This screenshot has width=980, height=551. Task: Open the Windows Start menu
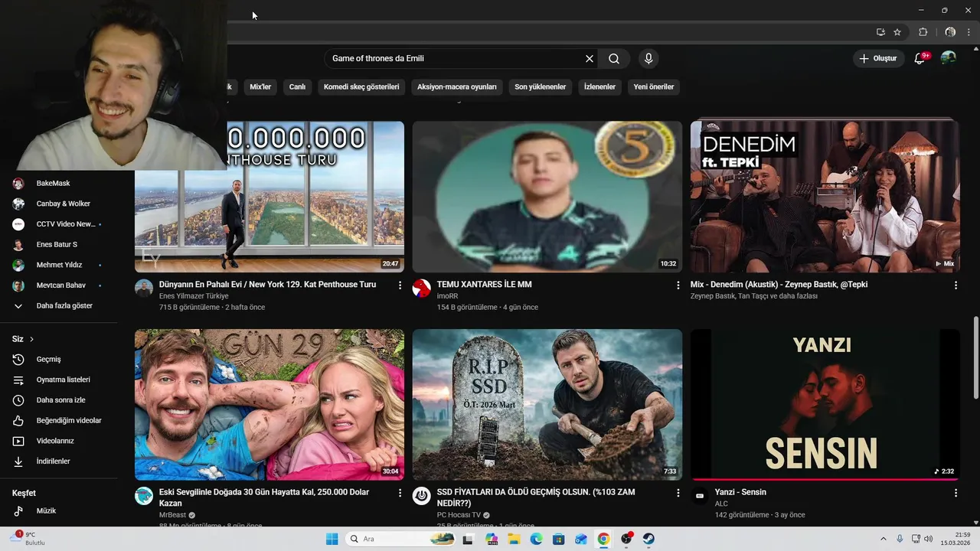point(332,539)
